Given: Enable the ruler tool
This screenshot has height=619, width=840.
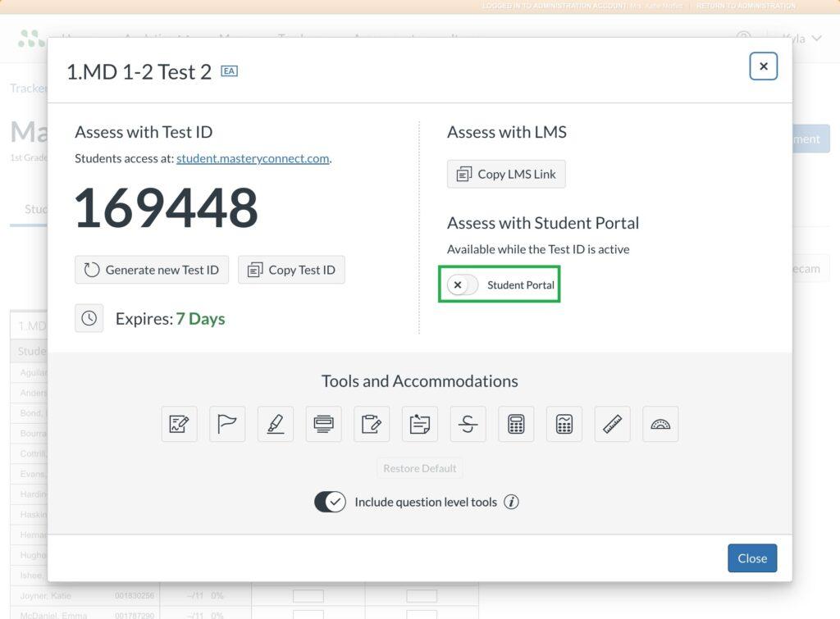Looking at the screenshot, I should coord(612,424).
